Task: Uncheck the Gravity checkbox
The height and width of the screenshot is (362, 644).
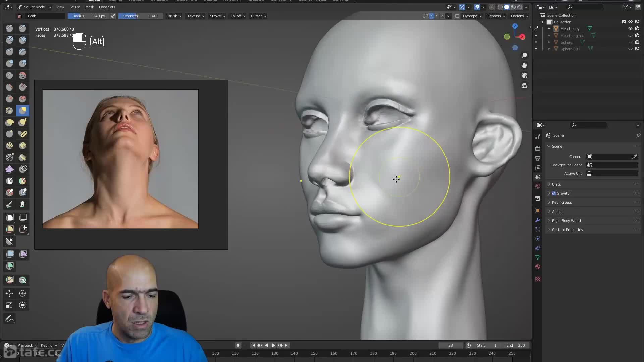Action: tap(554, 193)
